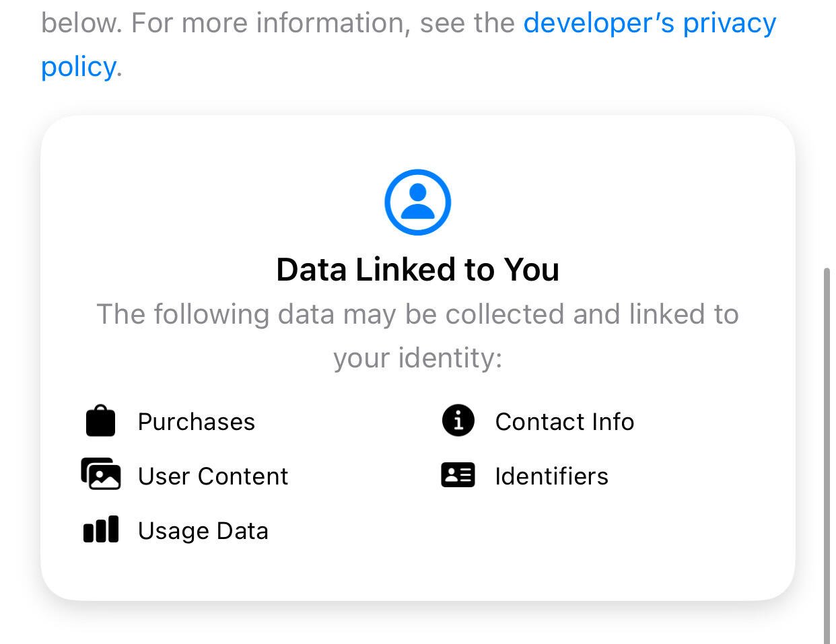Select the Identifiers label
This screenshot has height=644, width=836.
coord(552,476)
